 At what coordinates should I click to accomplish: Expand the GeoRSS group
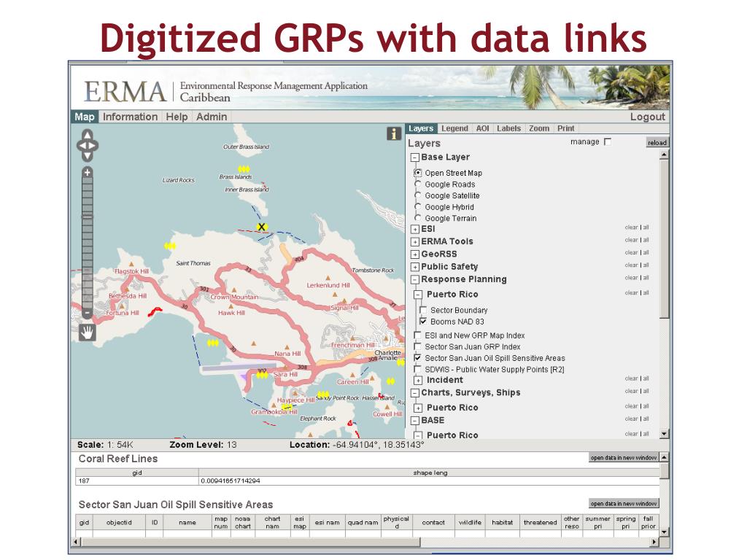415,254
